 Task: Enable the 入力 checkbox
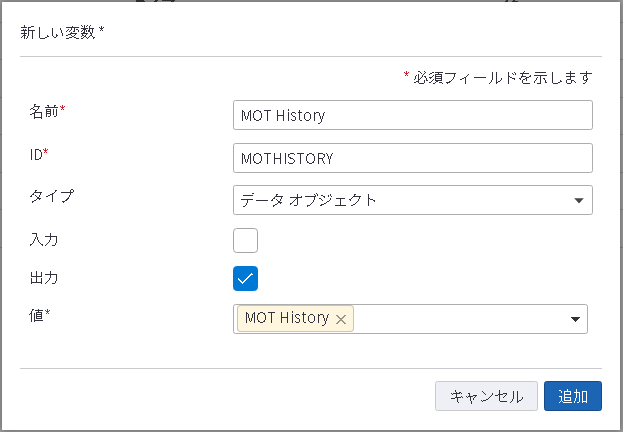(245, 240)
